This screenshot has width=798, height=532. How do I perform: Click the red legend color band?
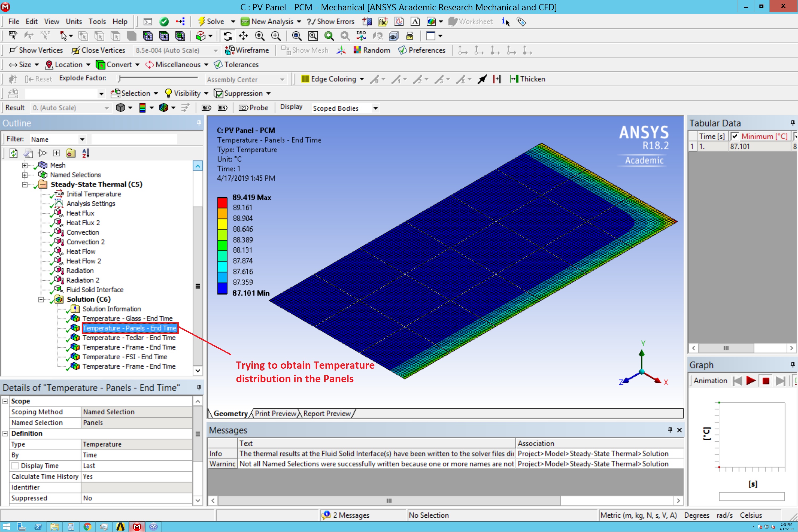[x=222, y=202]
